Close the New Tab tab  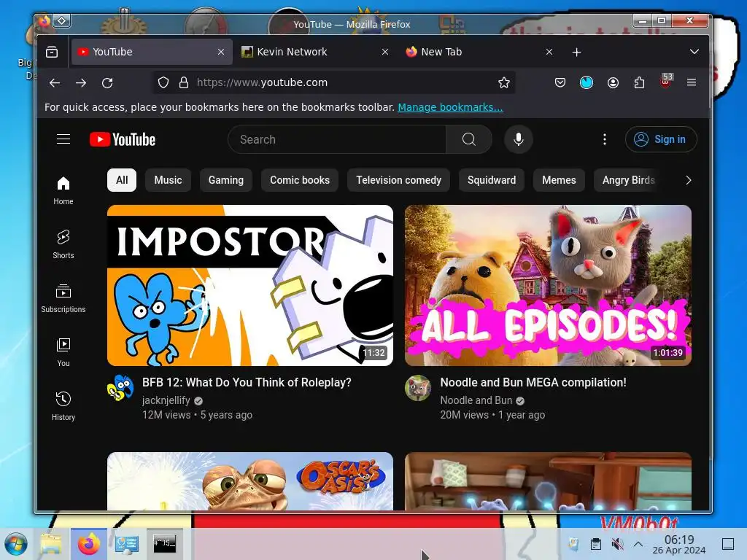tap(549, 52)
